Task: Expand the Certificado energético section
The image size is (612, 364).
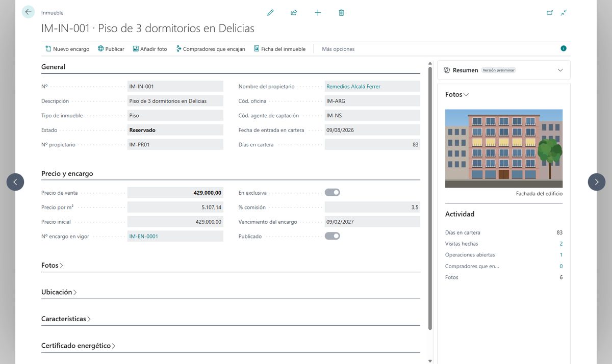Action: 79,345
